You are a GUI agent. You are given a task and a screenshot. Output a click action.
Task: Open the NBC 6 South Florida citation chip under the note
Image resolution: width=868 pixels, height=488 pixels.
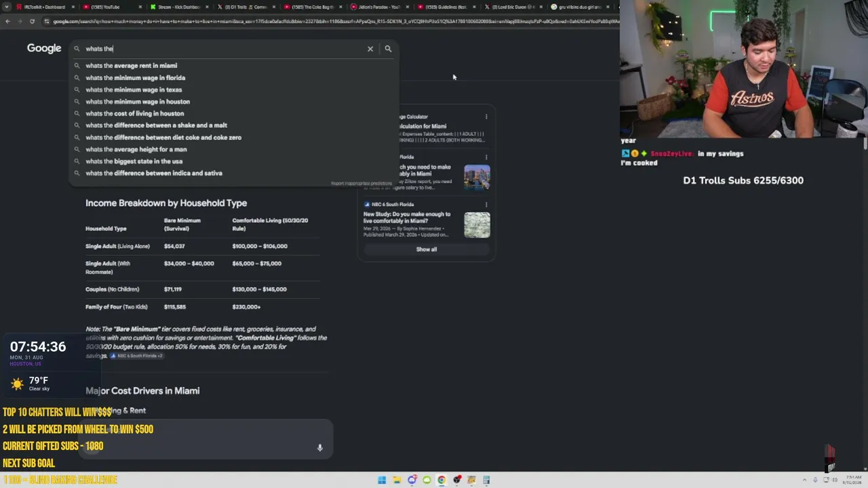[x=137, y=356]
